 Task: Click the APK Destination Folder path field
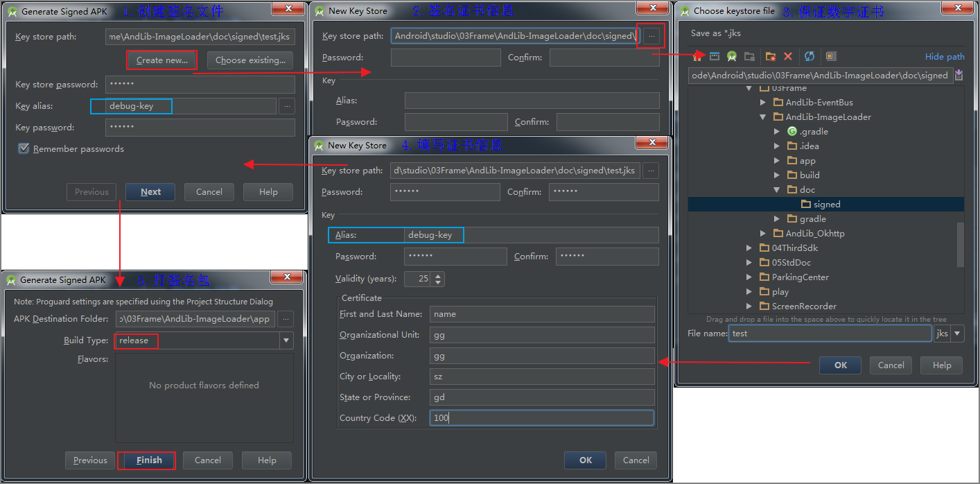coord(195,319)
